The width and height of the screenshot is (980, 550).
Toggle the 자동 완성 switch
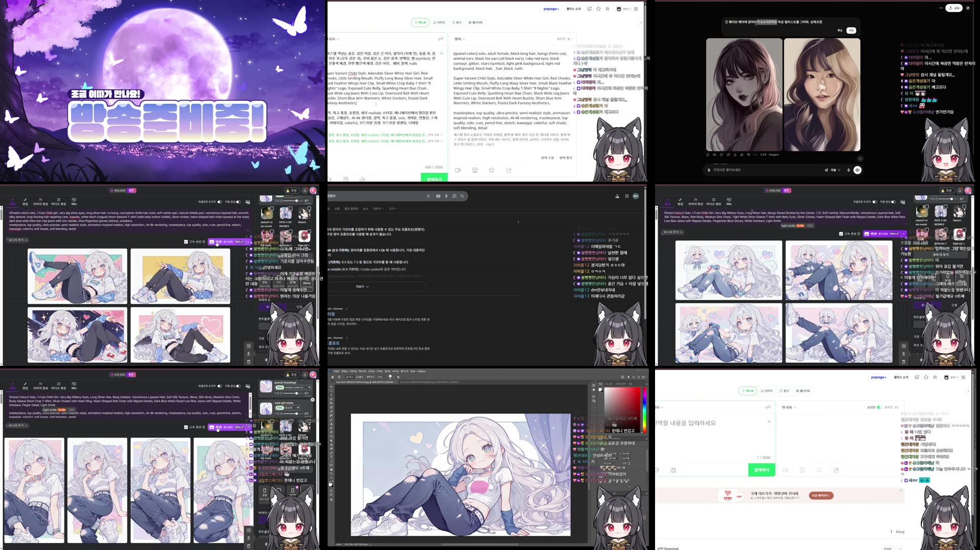[238, 202]
